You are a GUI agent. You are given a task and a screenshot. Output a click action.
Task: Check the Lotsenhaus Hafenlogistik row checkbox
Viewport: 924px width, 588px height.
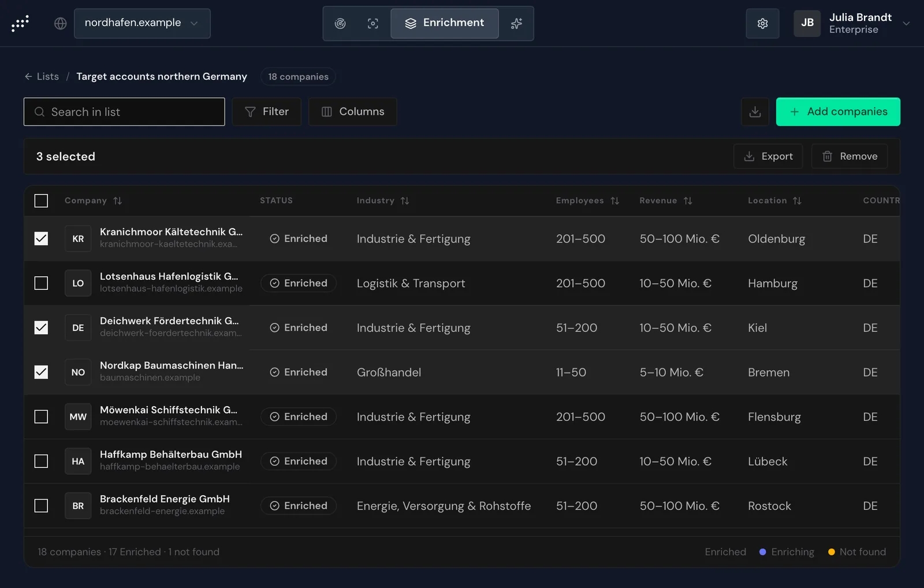[x=41, y=283]
